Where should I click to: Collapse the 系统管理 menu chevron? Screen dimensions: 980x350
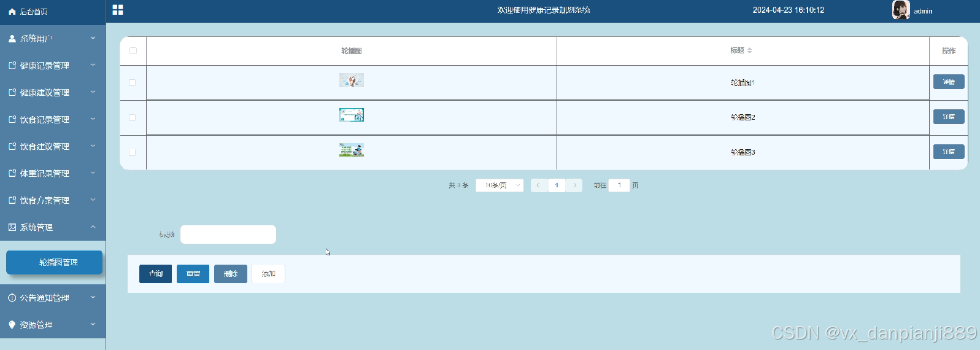click(93, 227)
